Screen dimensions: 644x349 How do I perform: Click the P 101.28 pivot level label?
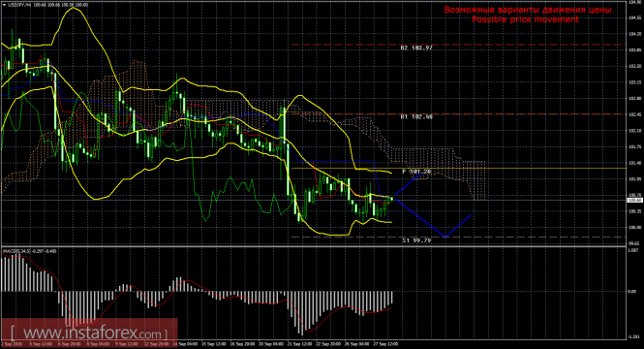416,172
